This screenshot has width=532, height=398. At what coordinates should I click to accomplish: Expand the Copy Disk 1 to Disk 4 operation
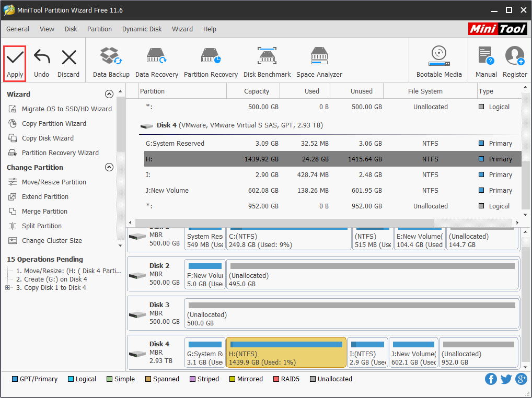coord(7,288)
